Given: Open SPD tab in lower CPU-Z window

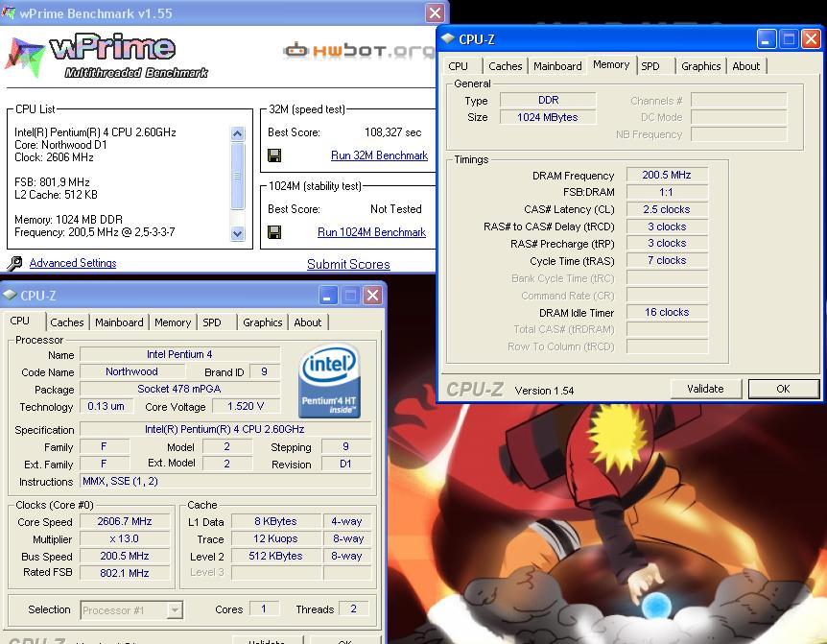Looking at the screenshot, I should pyautogui.click(x=212, y=322).
